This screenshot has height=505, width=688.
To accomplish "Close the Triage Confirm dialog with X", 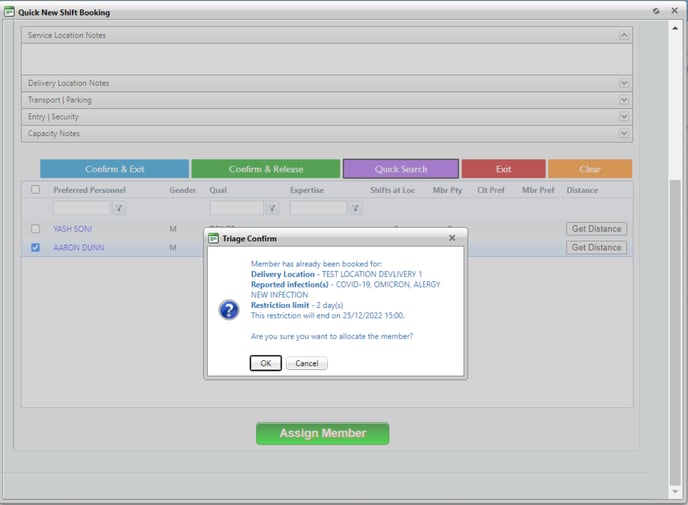I will pos(452,238).
